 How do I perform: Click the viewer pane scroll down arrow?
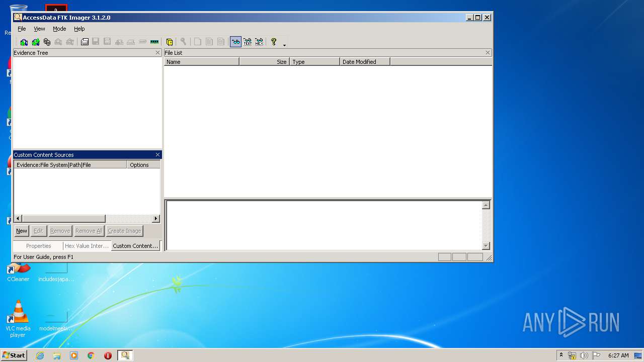(486, 246)
